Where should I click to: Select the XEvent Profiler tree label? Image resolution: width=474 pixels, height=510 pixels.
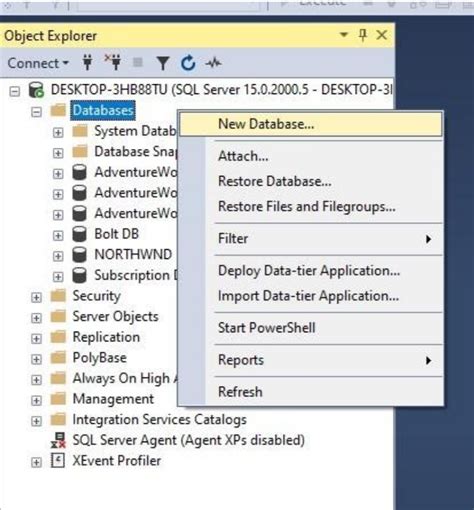click(x=117, y=461)
